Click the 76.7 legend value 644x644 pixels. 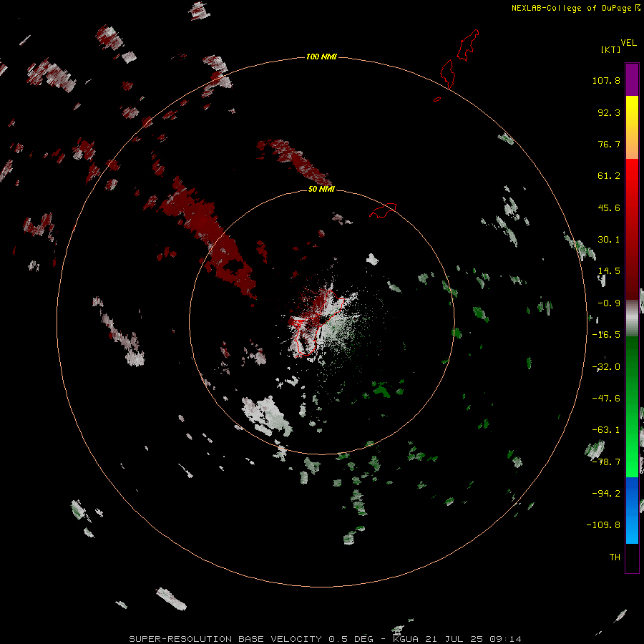coord(609,144)
